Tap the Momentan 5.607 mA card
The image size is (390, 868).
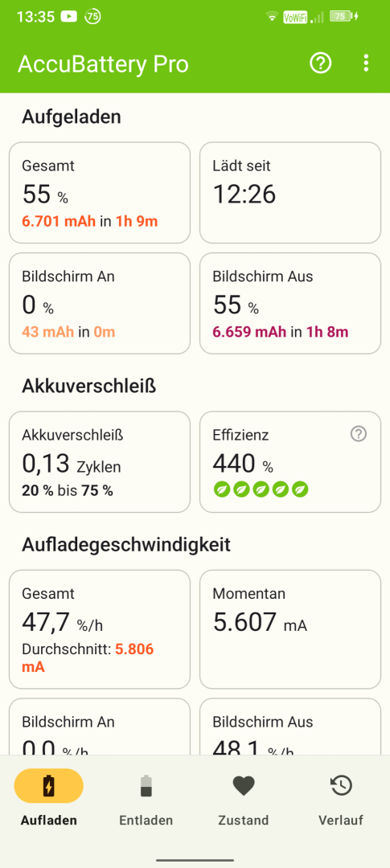(290, 629)
